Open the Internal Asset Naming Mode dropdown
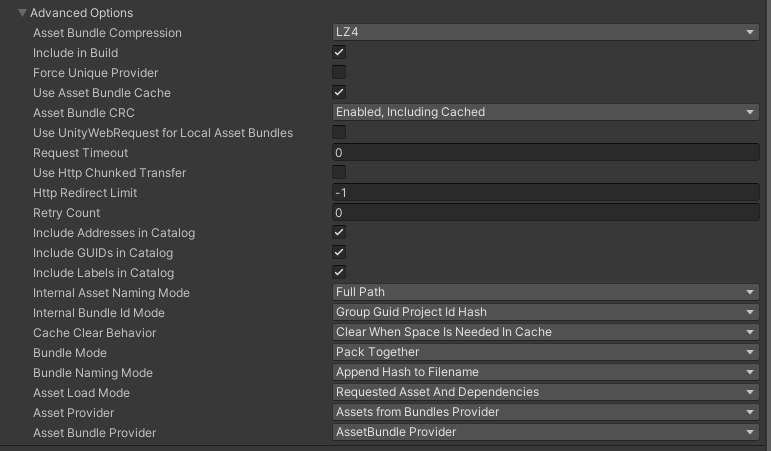The width and height of the screenshot is (771, 451). (545, 293)
